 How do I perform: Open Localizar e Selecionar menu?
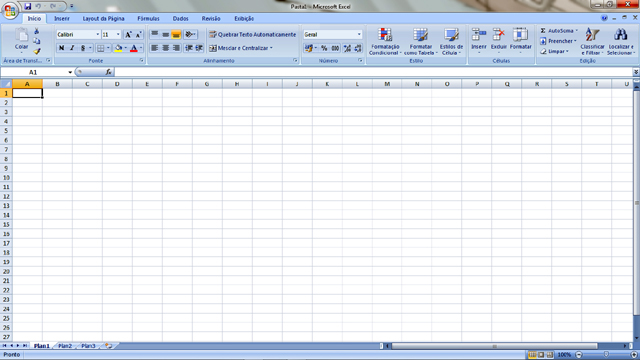coord(621,41)
